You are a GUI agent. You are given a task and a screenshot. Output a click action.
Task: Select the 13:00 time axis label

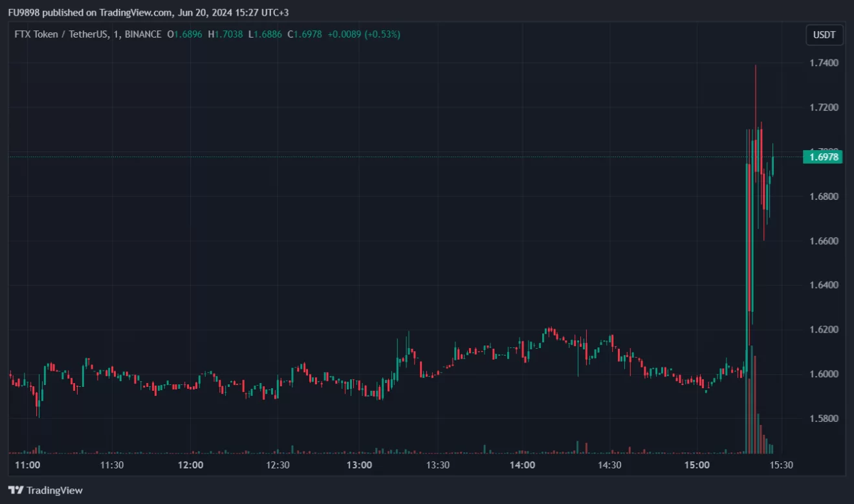pos(359,465)
